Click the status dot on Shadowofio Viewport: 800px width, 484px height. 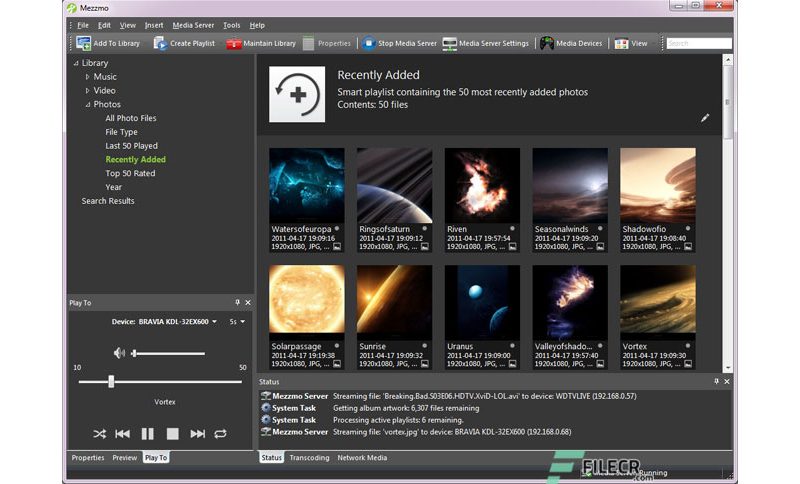click(x=688, y=228)
